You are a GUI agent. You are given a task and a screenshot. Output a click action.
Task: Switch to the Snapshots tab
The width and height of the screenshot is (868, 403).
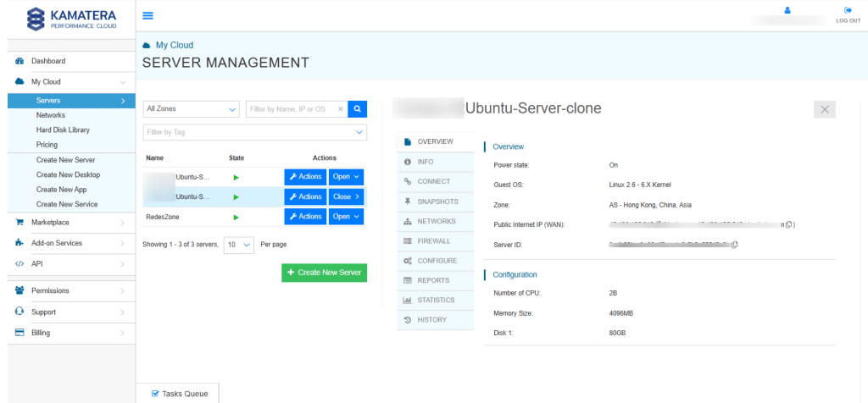coord(437,201)
